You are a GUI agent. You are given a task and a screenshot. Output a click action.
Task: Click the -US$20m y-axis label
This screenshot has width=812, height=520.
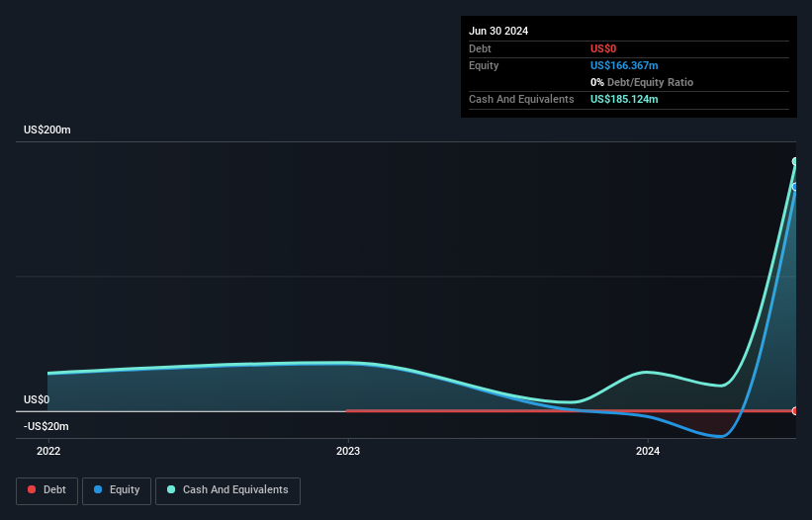pyautogui.click(x=46, y=426)
